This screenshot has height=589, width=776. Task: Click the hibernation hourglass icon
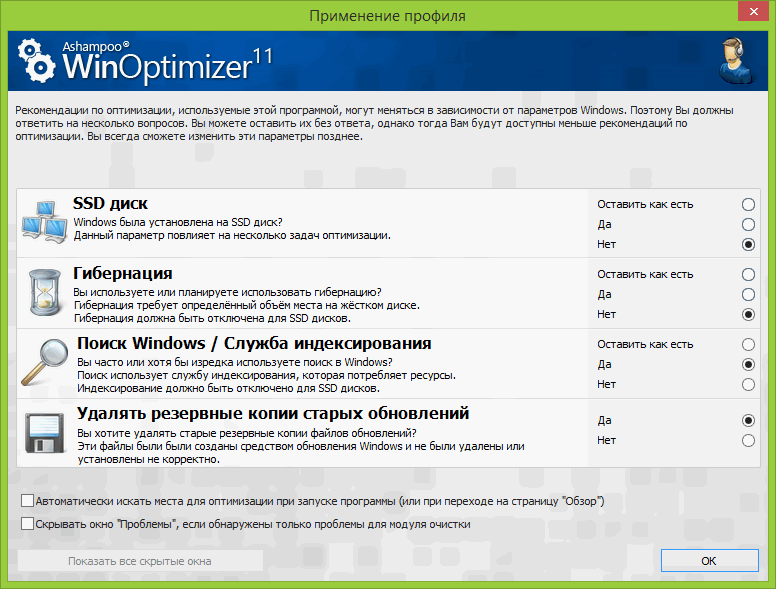pos(44,293)
